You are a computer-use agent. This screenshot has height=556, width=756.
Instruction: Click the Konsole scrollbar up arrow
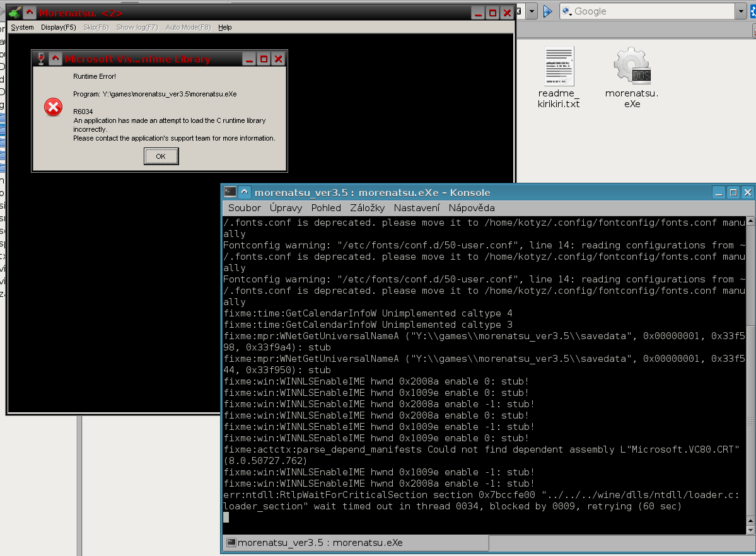click(750, 221)
